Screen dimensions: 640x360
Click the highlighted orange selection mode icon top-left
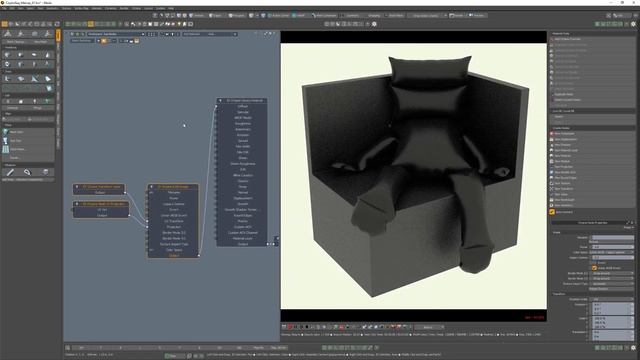[4, 24]
